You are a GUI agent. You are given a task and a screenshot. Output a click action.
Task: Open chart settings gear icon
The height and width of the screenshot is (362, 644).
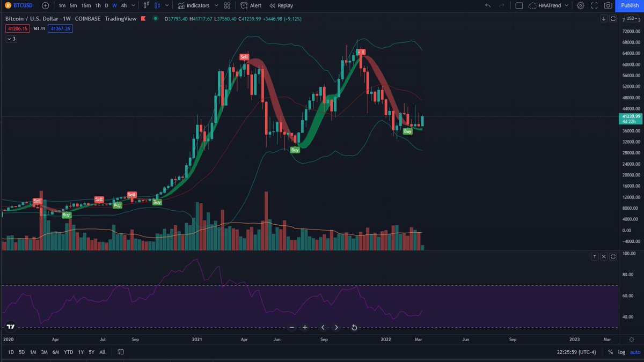(580, 5)
